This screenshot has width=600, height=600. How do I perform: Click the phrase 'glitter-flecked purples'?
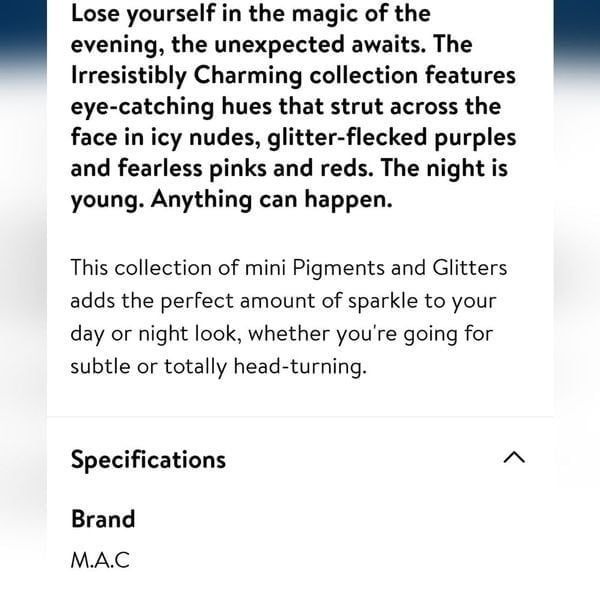tap(392, 137)
